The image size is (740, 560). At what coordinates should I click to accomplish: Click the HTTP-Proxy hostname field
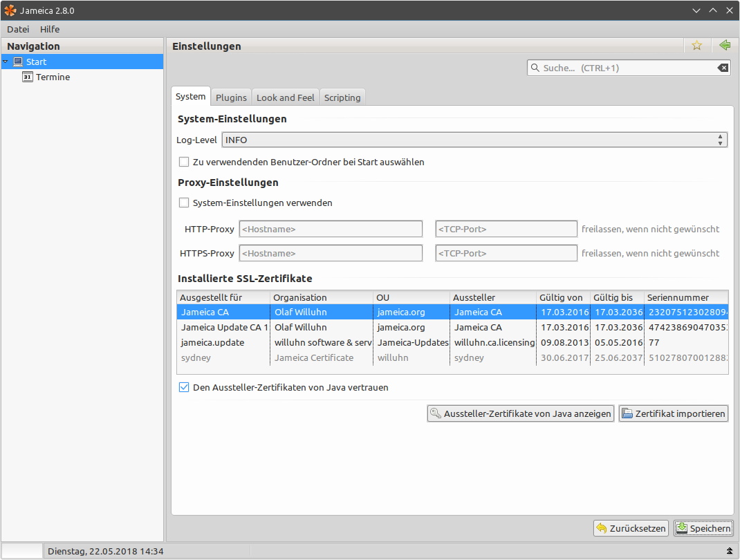[x=331, y=230]
